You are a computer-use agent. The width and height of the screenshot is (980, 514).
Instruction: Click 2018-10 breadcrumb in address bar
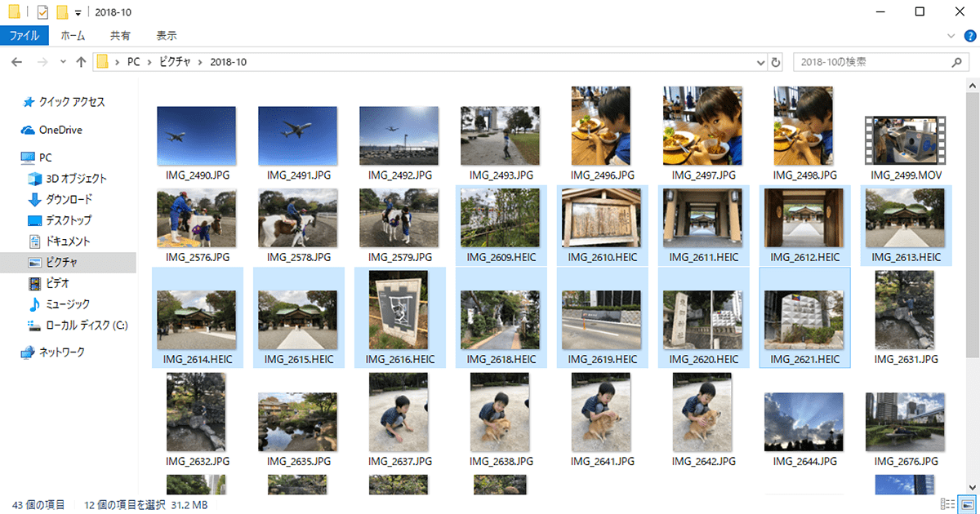click(228, 62)
